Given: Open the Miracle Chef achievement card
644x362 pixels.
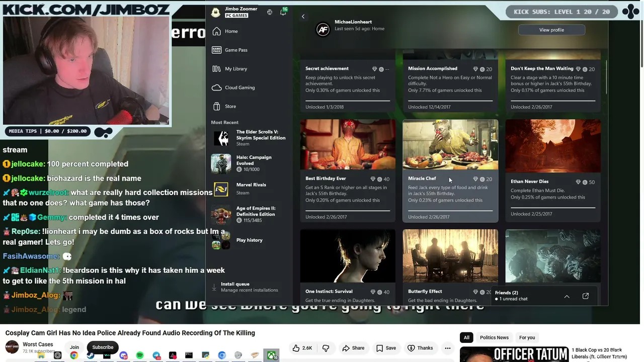Looking at the screenshot, I should pyautogui.click(x=450, y=170).
